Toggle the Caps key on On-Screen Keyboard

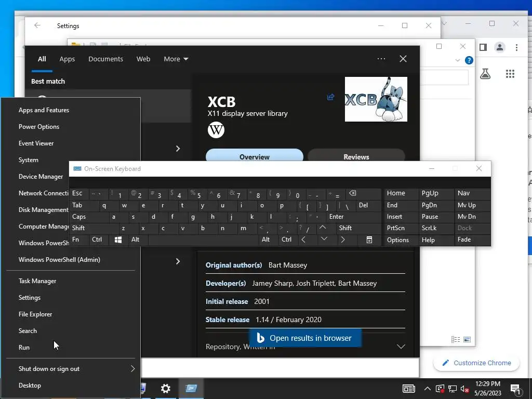click(89, 217)
